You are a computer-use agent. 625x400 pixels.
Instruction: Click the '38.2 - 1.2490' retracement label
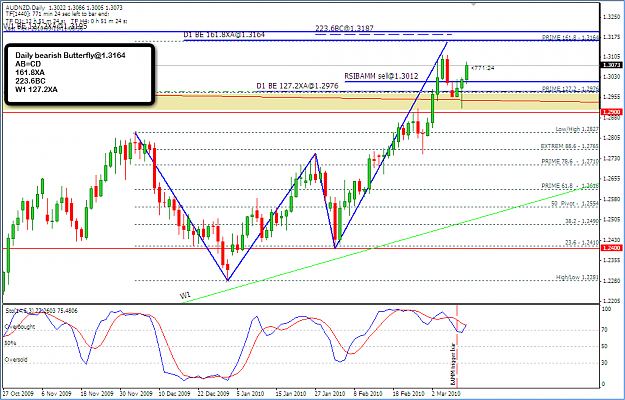pos(582,221)
